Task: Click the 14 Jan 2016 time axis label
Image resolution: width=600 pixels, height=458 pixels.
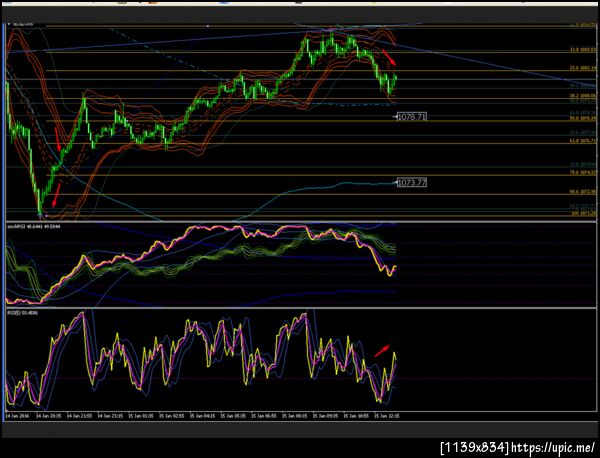Action: click(x=18, y=416)
